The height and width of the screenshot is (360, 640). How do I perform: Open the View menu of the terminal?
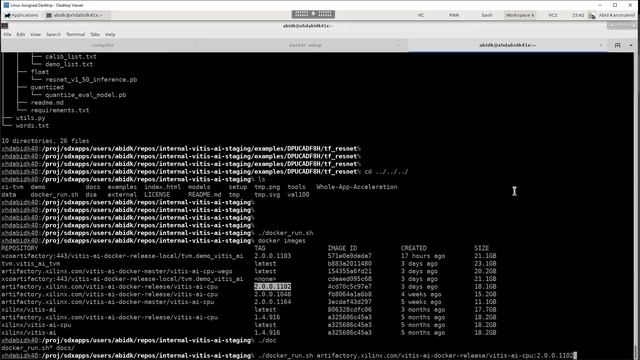[x=36, y=34]
